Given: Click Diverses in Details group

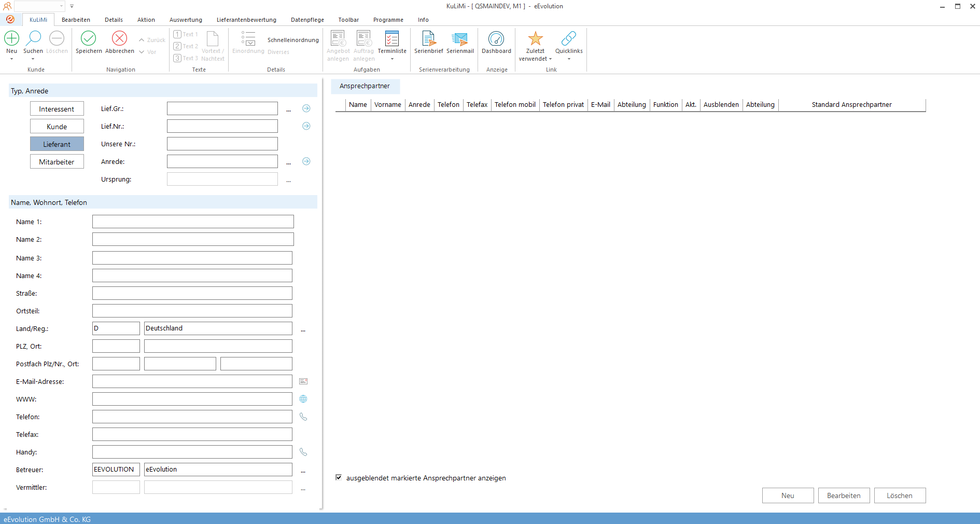Looking at the screenshot, I should (x=278, y=52).
